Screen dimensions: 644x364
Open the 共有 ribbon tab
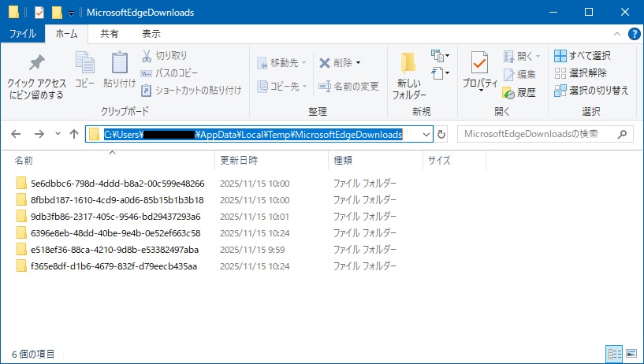click(x=110, y=34)
